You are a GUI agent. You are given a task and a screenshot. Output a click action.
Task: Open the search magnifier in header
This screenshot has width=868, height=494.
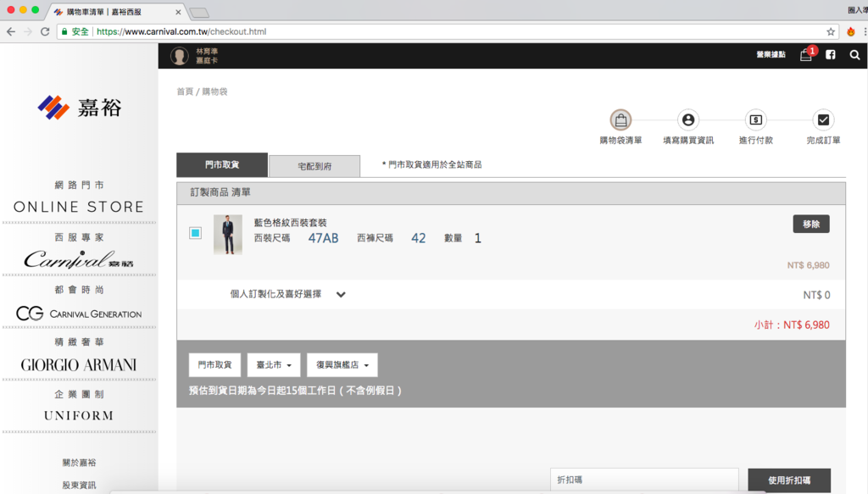pyautogui.click(x=854, y=55)
